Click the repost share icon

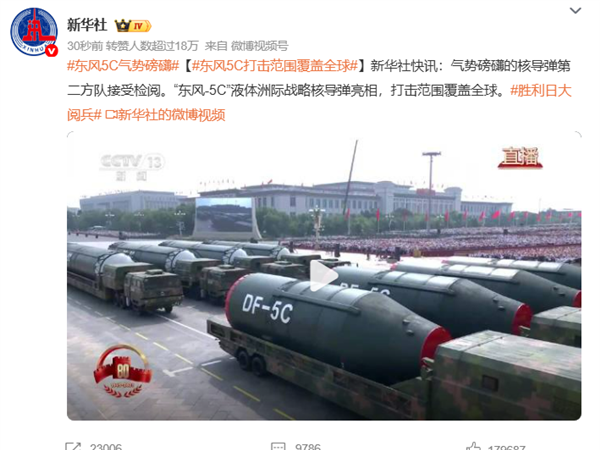pos(73,446)
